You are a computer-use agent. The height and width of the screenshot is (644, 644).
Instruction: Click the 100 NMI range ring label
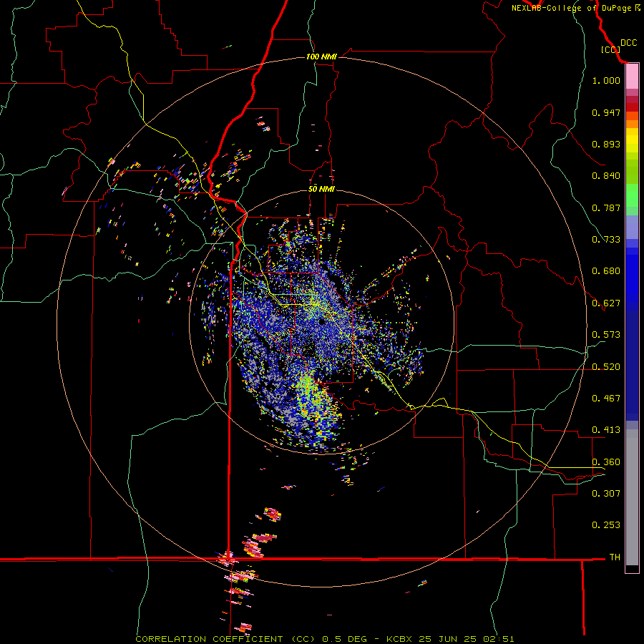point(321,57)
